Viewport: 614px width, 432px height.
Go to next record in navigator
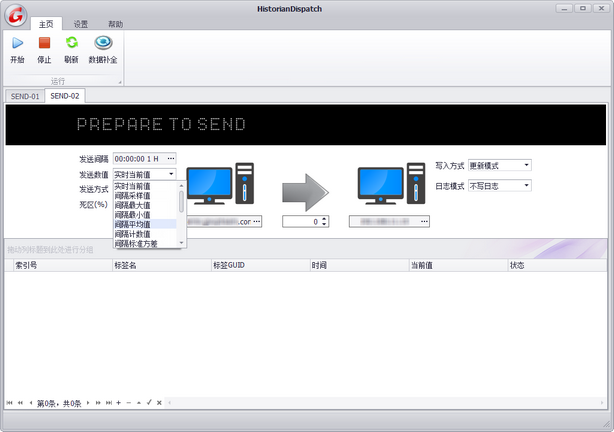pyautogui.click(x=88, y=403)
